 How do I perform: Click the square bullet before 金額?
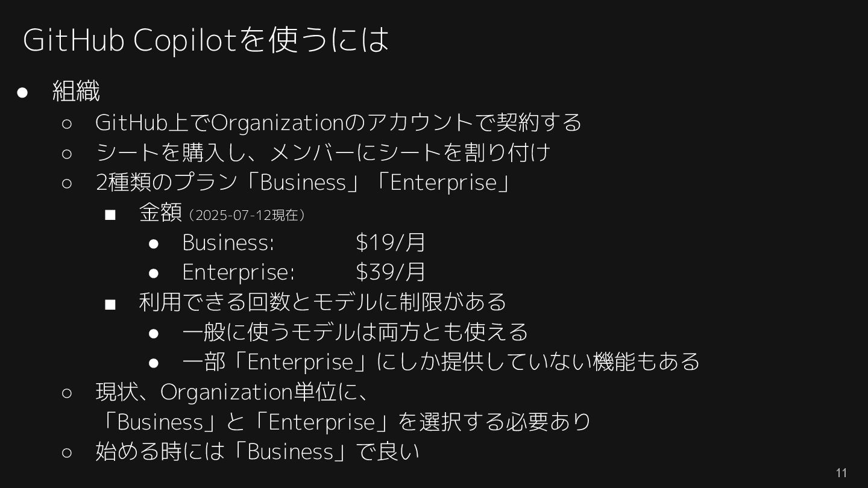point(110,214)
